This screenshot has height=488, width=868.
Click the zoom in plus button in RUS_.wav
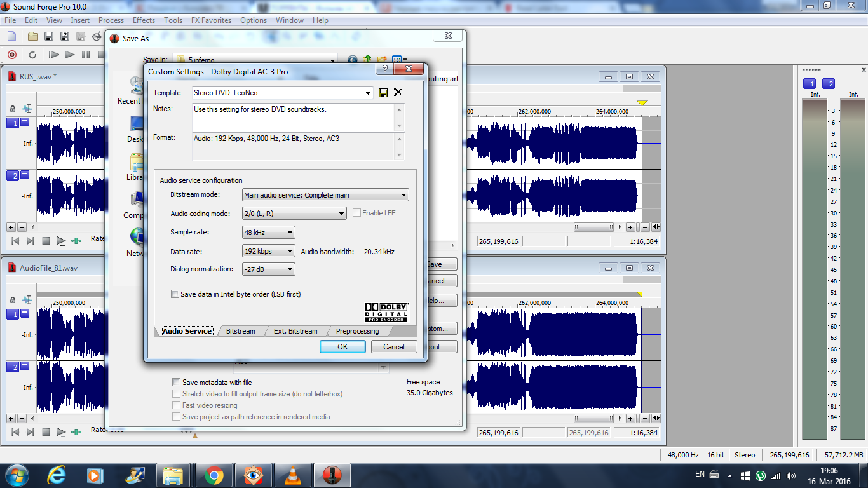pyautogui.click(x=11, y=227)
